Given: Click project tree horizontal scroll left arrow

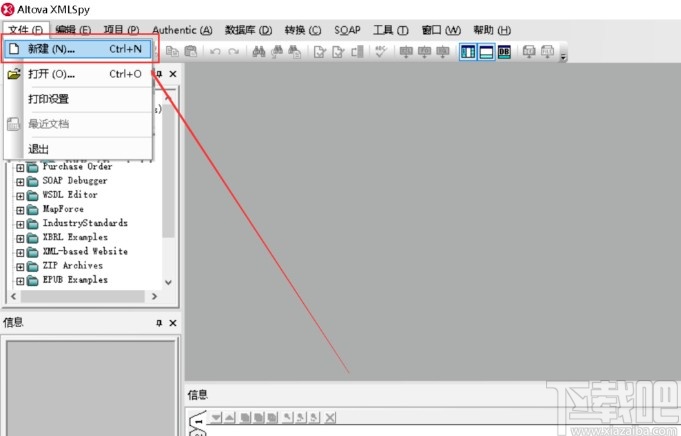Looking at the screenshot, I should [13, 296].
